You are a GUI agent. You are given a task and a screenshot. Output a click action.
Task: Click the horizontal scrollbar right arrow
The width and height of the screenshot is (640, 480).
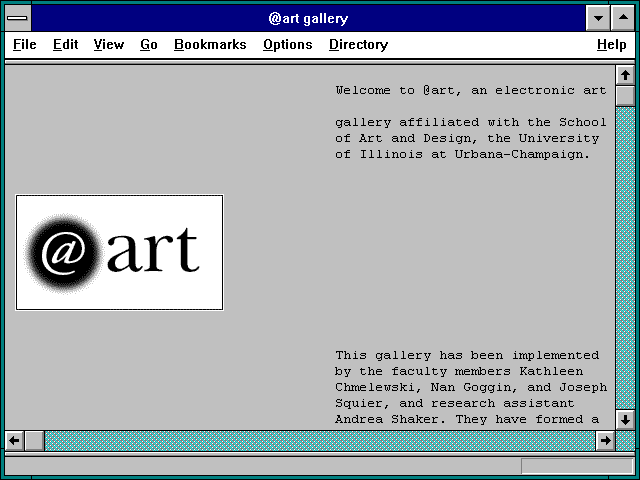click(605, 441)
